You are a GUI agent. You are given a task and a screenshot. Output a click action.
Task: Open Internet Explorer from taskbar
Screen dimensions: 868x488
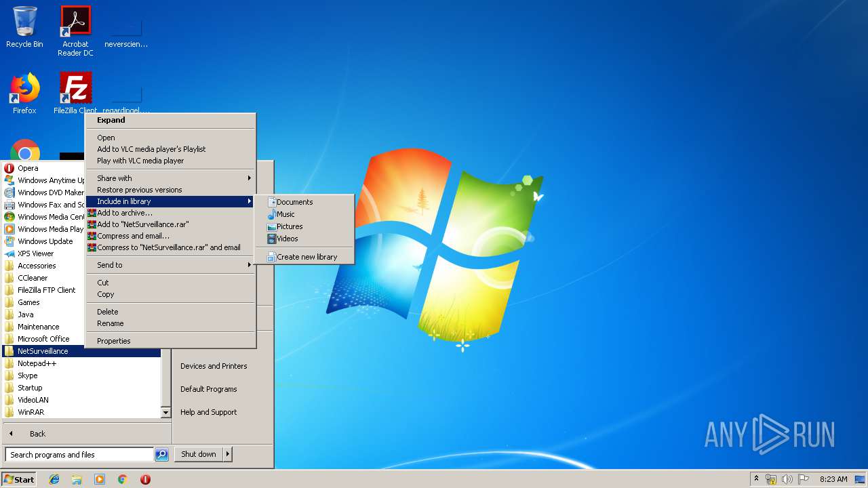54,479
